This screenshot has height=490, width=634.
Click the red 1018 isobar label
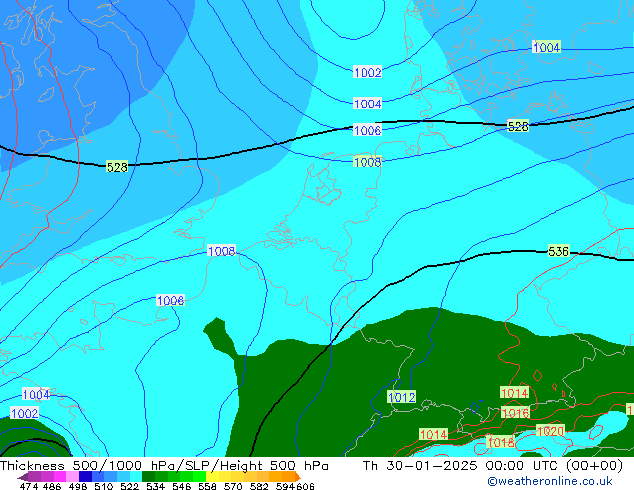pos(501,442)
